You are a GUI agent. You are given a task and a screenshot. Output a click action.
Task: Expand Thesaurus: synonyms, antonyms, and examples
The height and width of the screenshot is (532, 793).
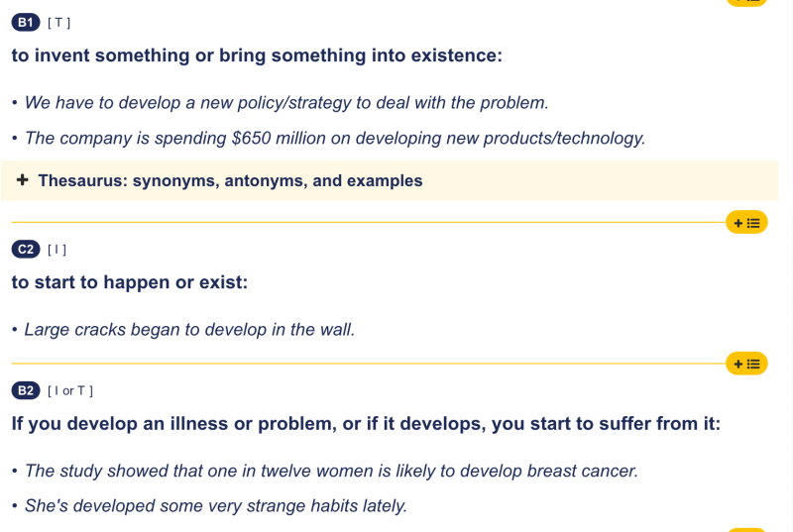(230, 180)
